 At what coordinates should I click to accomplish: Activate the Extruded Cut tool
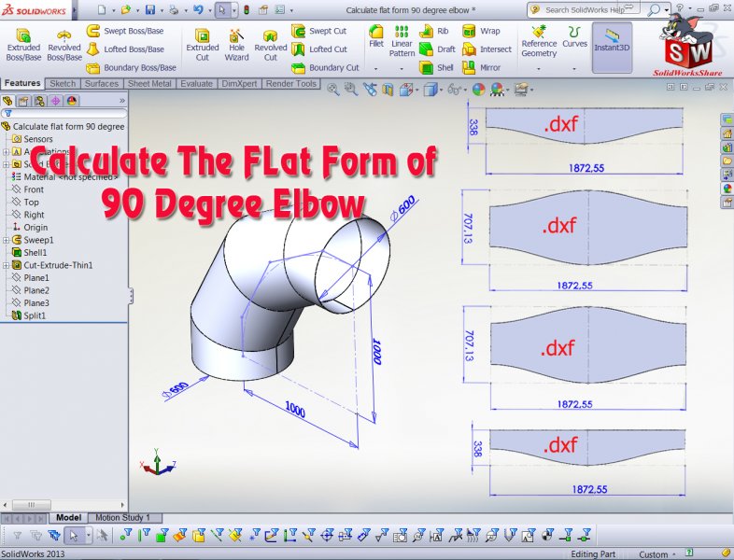pos(203,45)
